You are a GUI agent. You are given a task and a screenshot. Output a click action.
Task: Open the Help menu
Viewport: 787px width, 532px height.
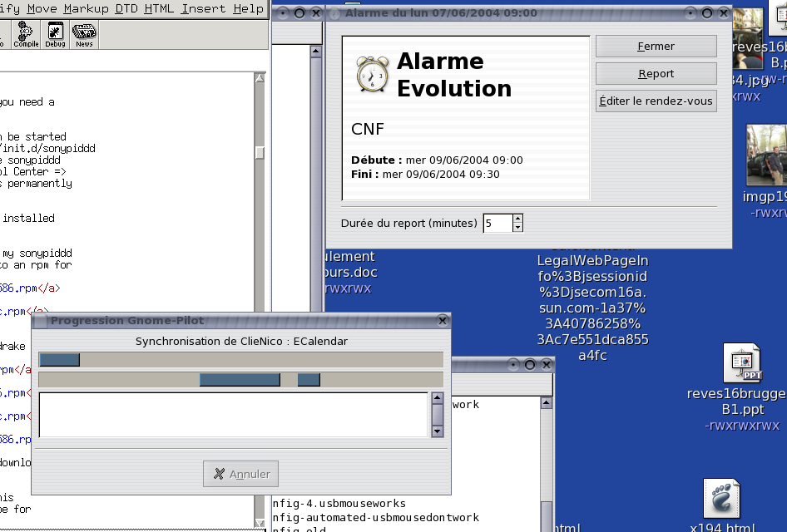248,8
